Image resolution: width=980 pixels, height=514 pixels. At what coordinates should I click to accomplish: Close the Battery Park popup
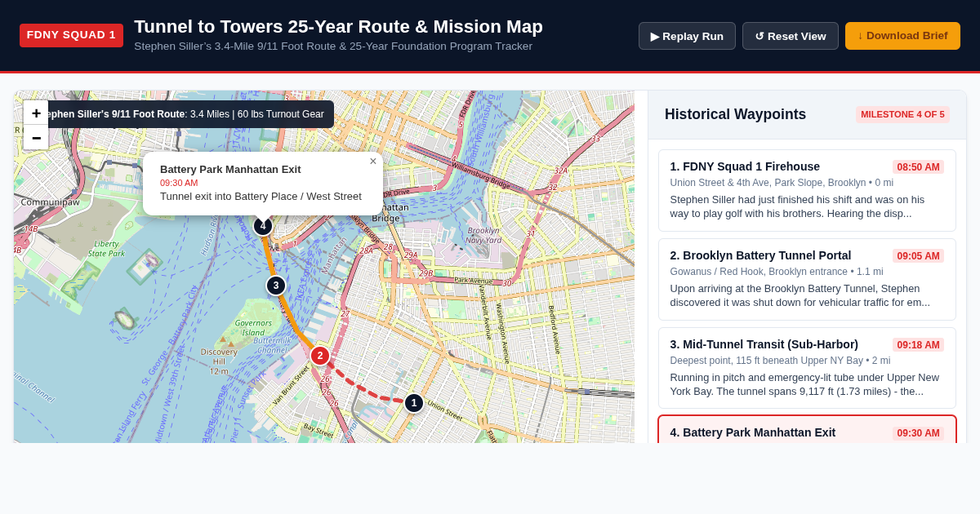373,162
